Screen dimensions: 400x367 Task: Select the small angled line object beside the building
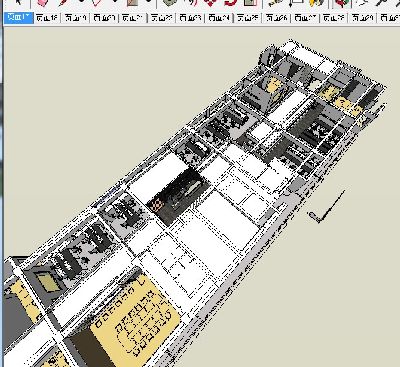tap(327, 206)
